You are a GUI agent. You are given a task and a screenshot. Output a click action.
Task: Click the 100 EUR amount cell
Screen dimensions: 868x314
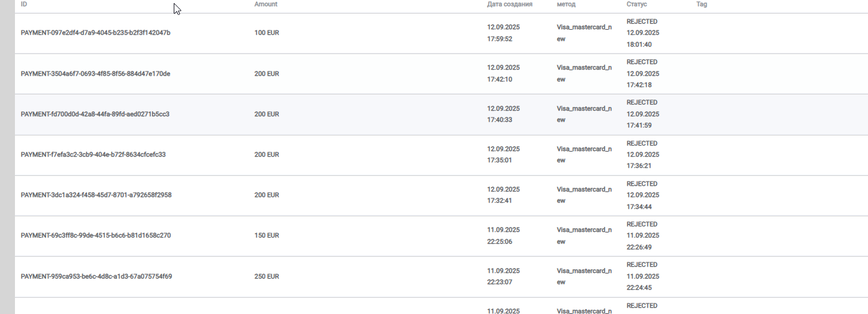[x=267, y=33]
